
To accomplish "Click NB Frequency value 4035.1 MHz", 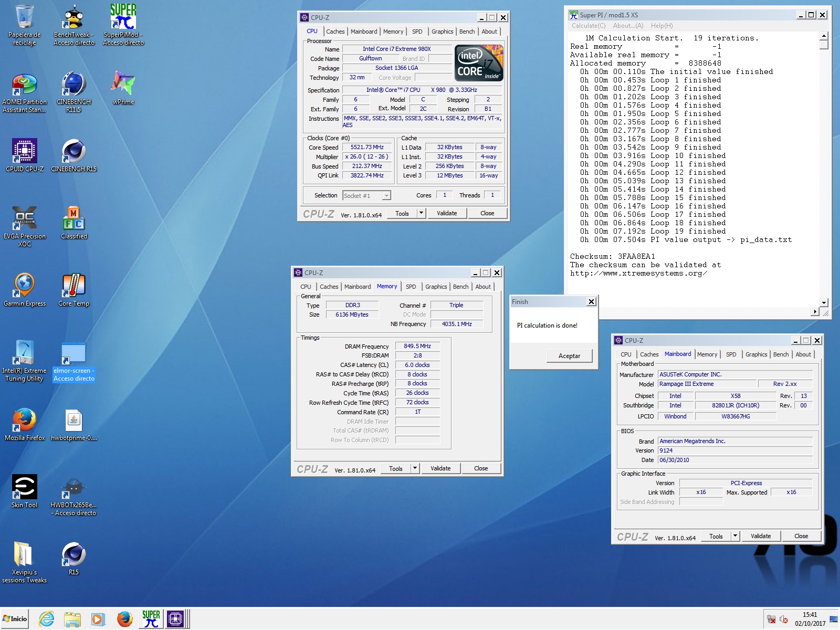I will pos(457,324).
